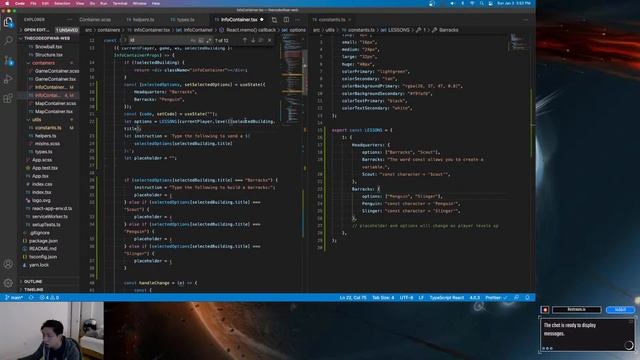Image resolution: width=640 pixels, height=360 pixels.
Task: Split the InfoContainer editor right
Action: click(286, 20)
